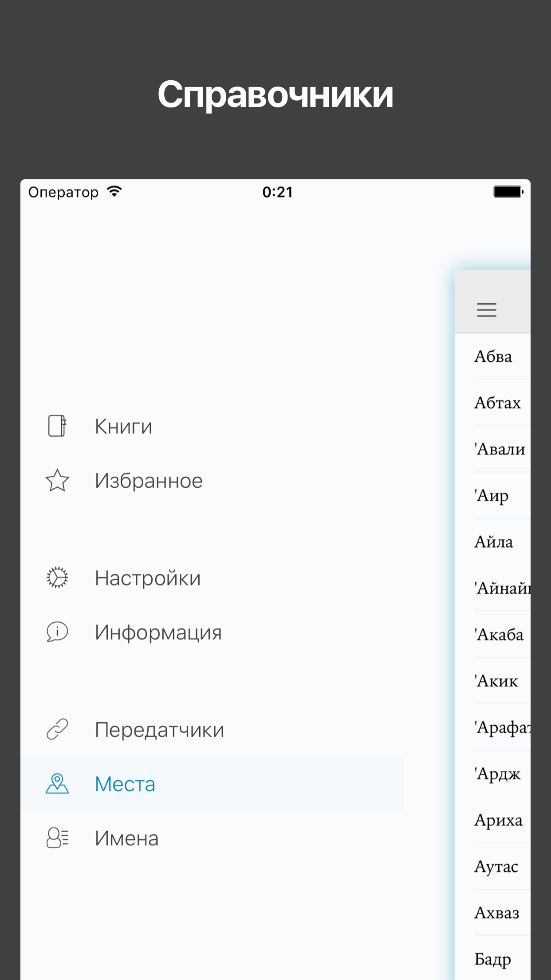
Task: Open the hamburger menu in the places panel
Action: [x=487, y=310]
